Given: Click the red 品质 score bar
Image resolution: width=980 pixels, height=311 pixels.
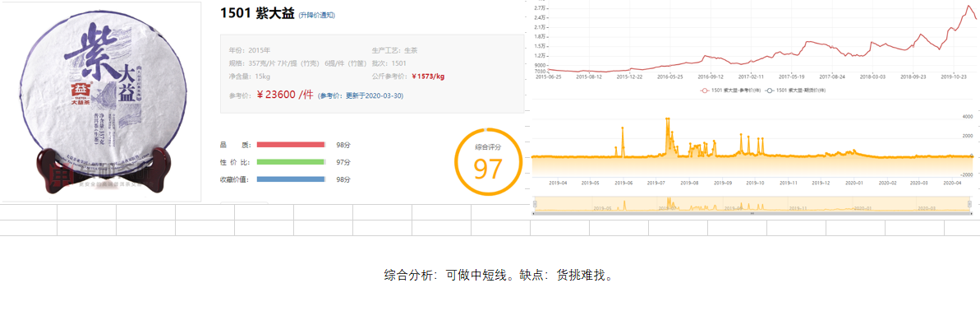Looking at the screenshot, I should (x=291, y=145).
